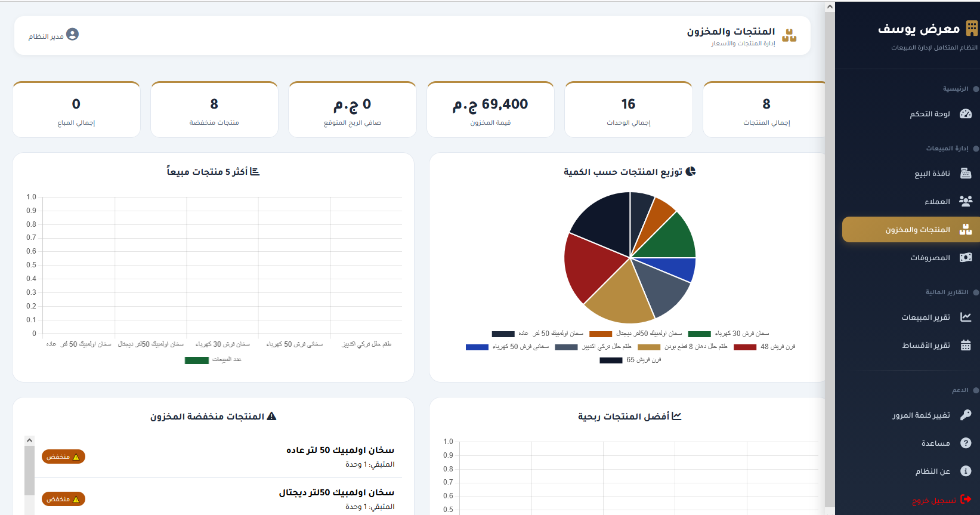
Task: Select سخان اولمبيك 50لتر ديجتال low-stock row
Action: click(x=218, y=497)
